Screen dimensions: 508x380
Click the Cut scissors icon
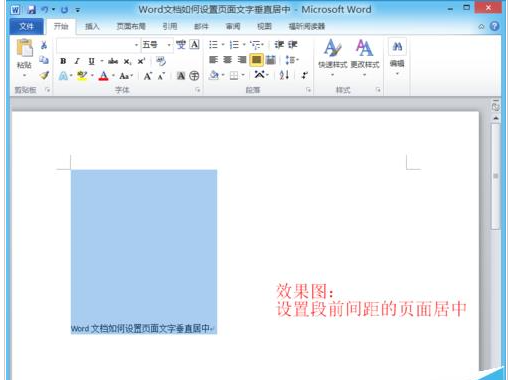coord(44,45)
